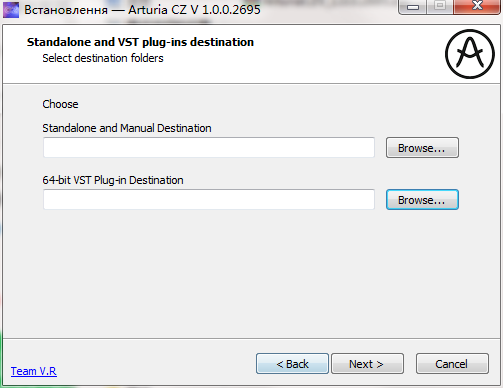
Task: Minimize the installer window
Action: click(x=413, y=7)
